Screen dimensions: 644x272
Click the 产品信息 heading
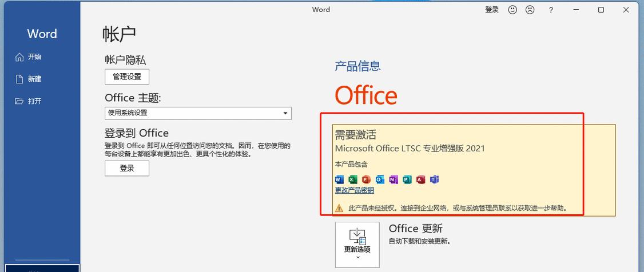tap(357, 66)
